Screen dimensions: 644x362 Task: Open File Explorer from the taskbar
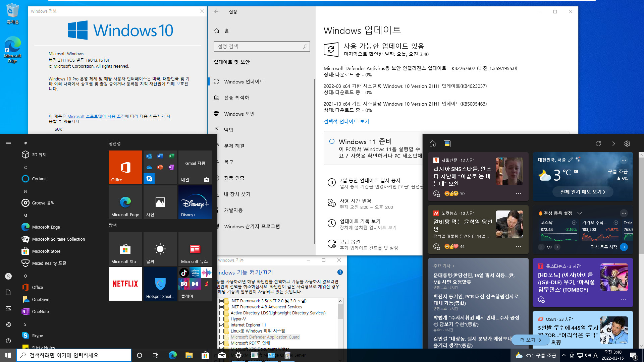189,355
